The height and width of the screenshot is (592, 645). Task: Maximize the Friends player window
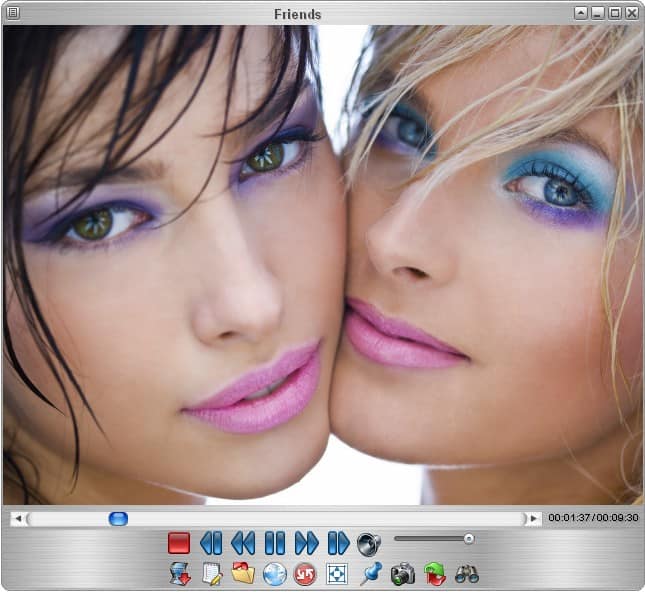pos(615,13)
